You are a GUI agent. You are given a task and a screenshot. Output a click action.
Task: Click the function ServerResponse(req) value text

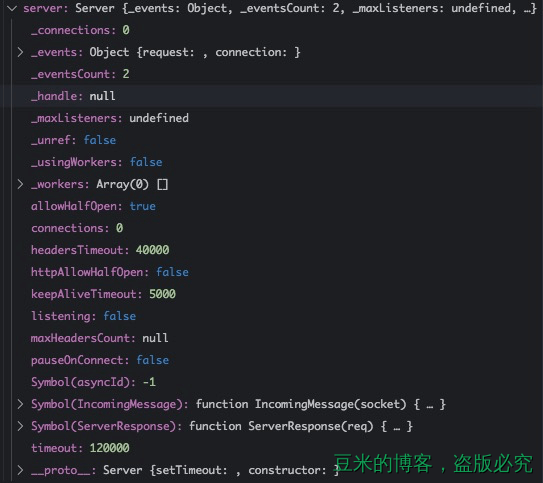tap(301, 426)
